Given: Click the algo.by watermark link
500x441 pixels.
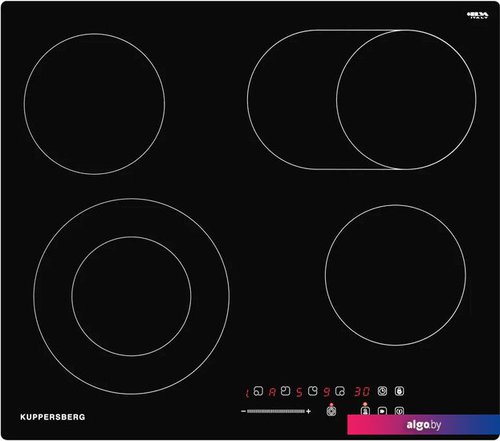Looking at the screenshot, I should click(x=424, y=425).
